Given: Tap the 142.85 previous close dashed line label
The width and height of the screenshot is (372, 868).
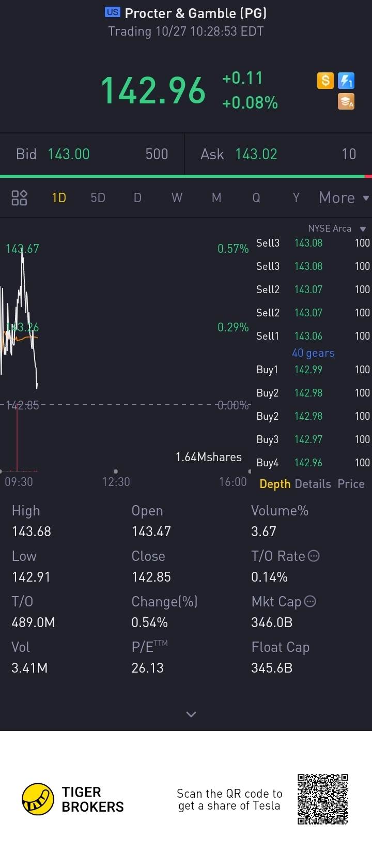Looking at the screenshot, I should click(23, 405).
